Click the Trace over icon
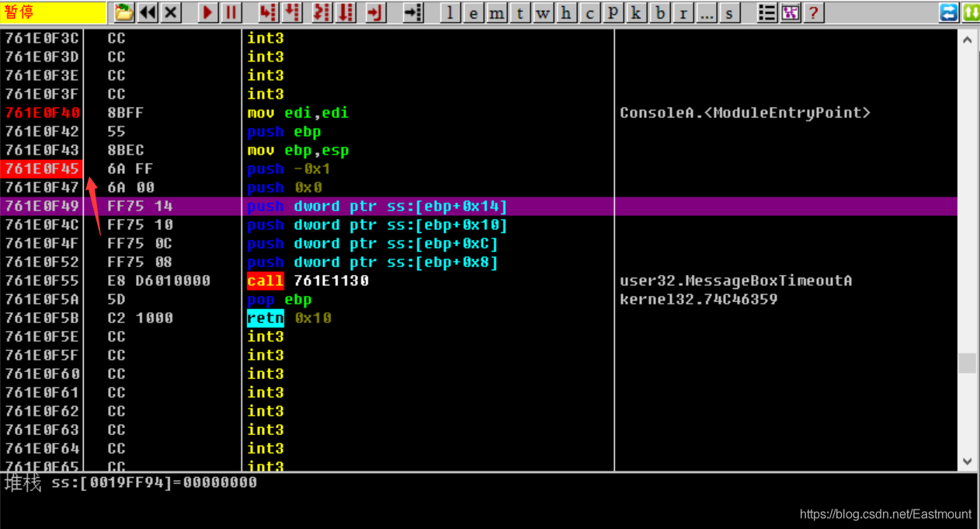This screenshot has width=980, height=529. pyautogui.click(x=346, y=12)
